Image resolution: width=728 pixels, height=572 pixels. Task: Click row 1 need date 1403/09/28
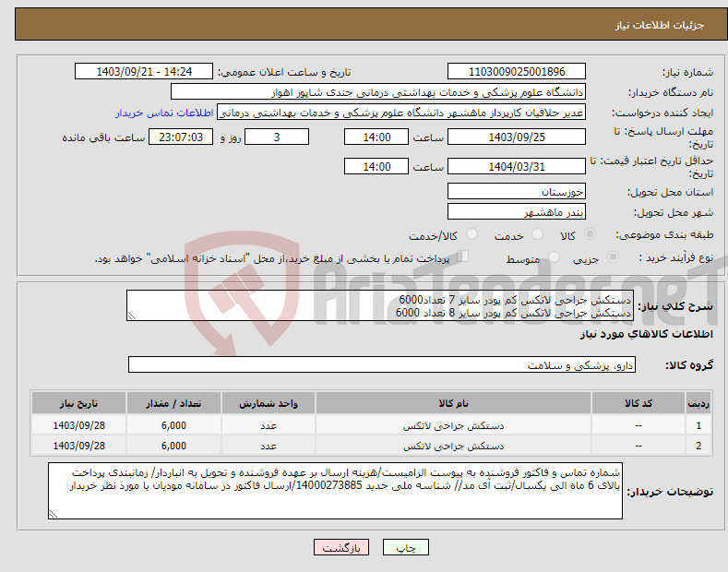pyautogui.click(x=79, y=425)
